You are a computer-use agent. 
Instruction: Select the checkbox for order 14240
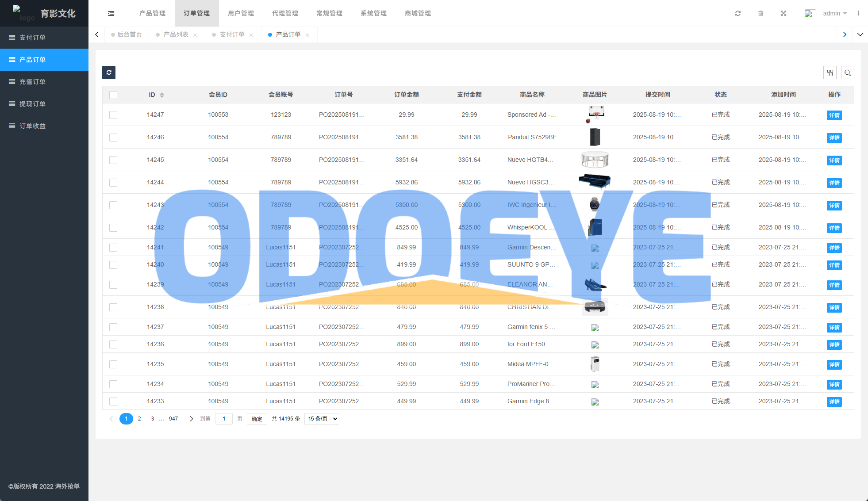(113, 265)
